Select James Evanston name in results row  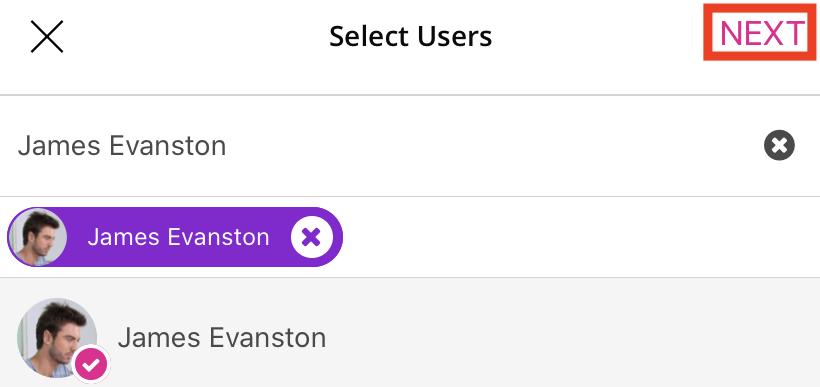[x=222, y=338]
